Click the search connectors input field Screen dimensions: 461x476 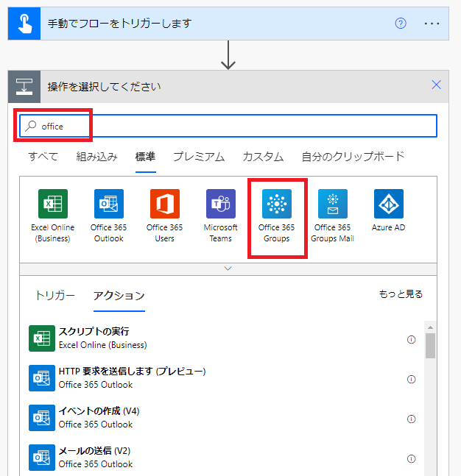click(236, 126)
